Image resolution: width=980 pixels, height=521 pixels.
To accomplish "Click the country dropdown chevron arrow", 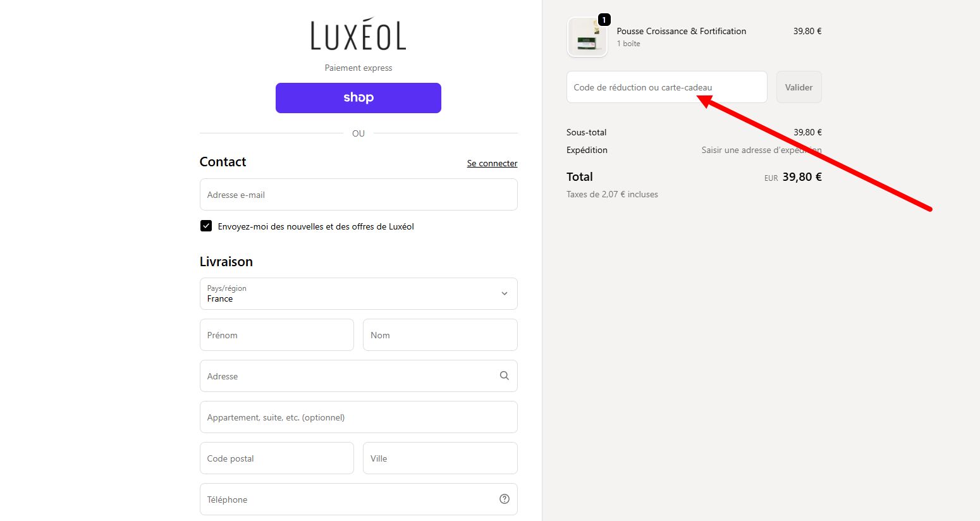I will pos(504,293).
